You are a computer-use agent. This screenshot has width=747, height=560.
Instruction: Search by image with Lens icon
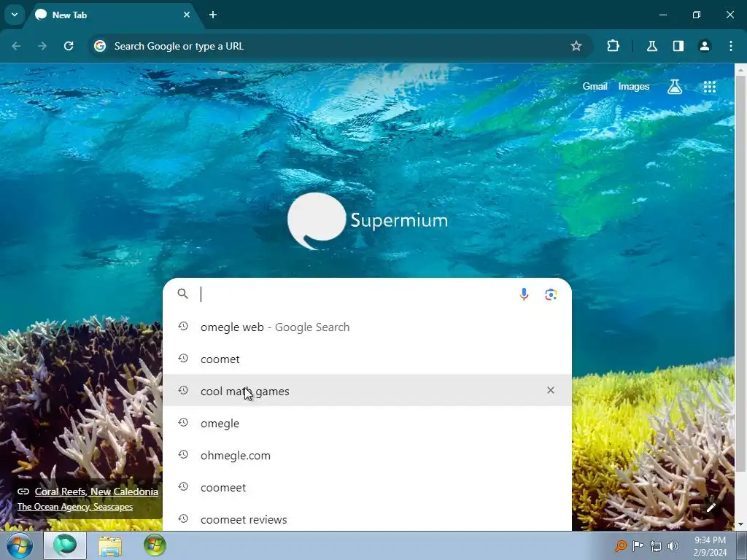pyautogui.click(x=551, y=295)
